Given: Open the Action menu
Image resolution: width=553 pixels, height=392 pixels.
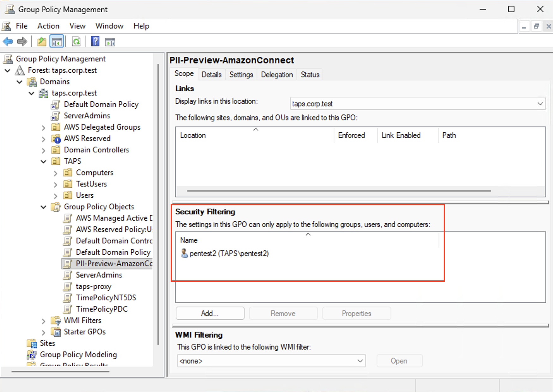Looking at the screenshot, I should tap(48, 26).
